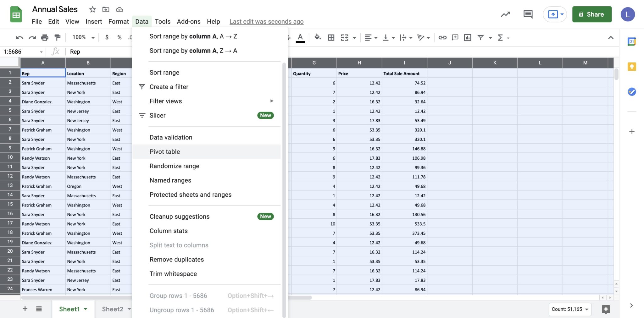Collapse the toolbar with the up chevron
Image resolution: width=644 pixels, height=318 pixels.
[x=611, y=38]
